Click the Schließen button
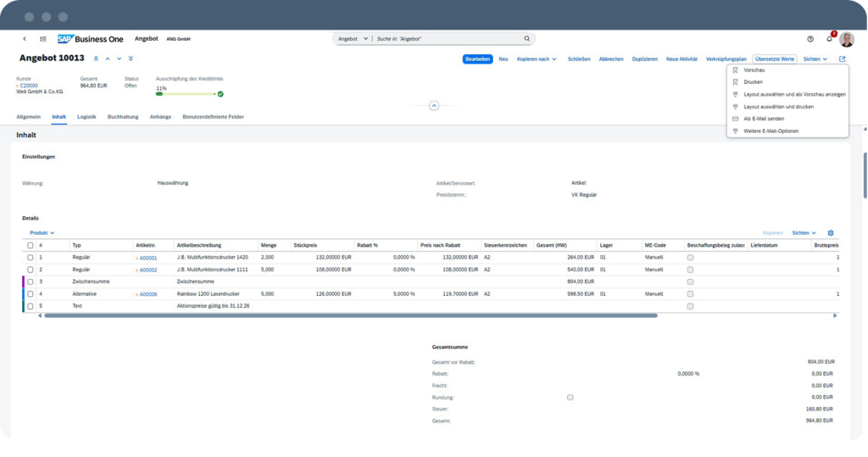This screenshot has height=457, width=868. pyautogui.click(x=579, y=59)
